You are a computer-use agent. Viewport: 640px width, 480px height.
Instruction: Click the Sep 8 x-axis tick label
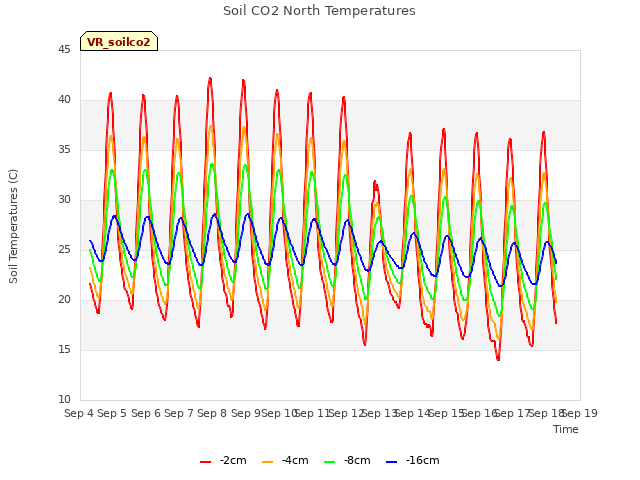pos(212,413)
